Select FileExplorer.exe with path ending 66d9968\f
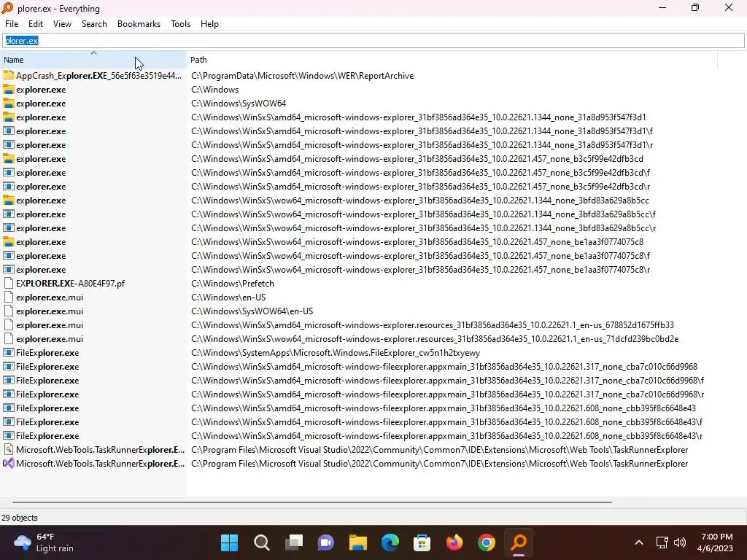747x560 pixels. pyautogui.click(x=47, y=380)
